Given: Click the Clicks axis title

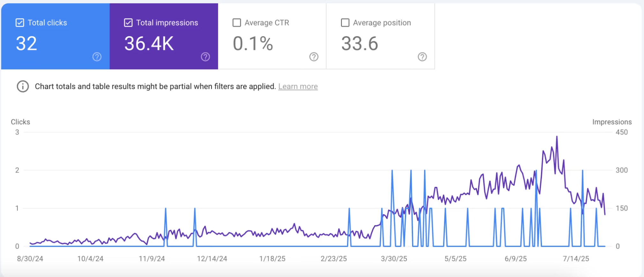Looking at the screenshot, I should point(20,122).
